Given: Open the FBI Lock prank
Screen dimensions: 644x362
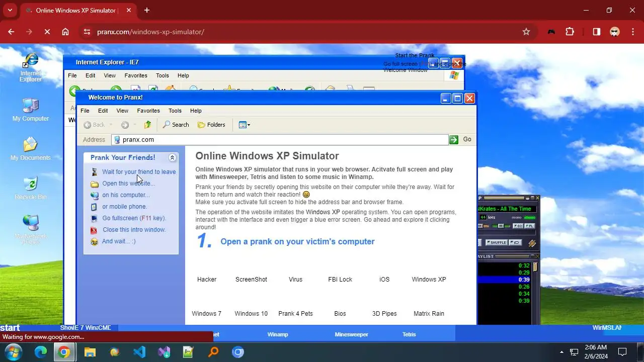Looking at the screenshot, I should [x=340, y=280].
